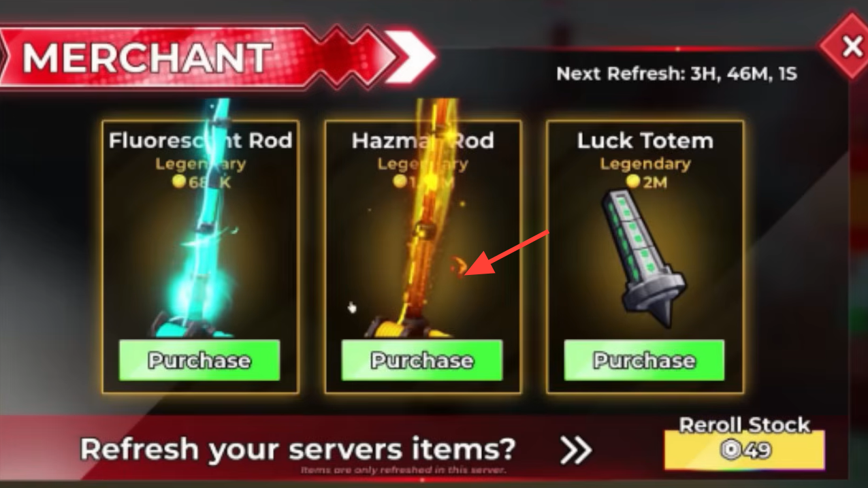Click the Fluorescent Rod title label

point(200,140)
